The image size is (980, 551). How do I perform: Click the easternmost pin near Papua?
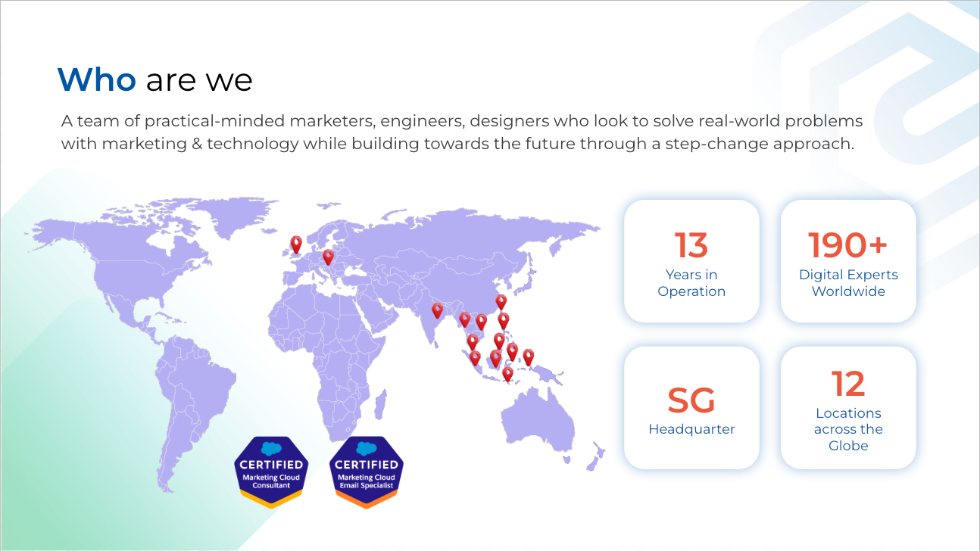point(528,356)
